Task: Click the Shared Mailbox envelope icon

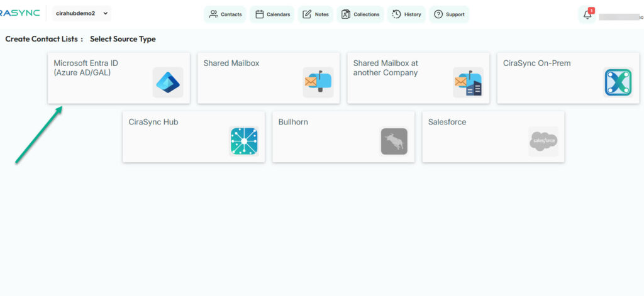Action: pyautogui.click(x=318, y=82)
